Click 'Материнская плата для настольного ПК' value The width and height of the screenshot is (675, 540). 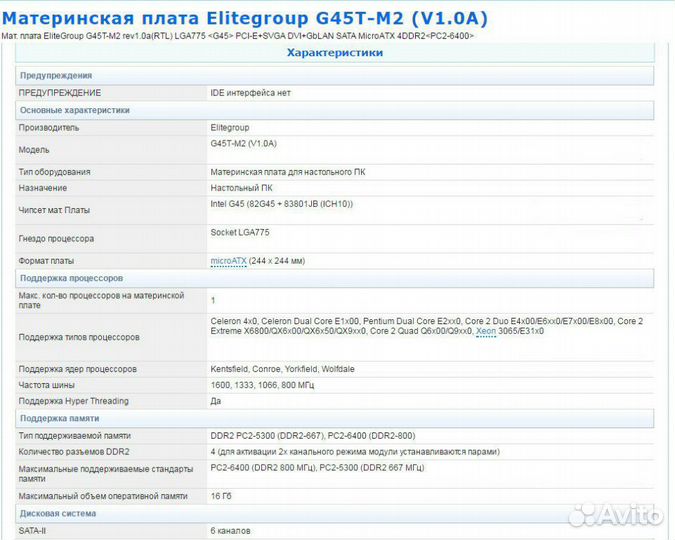288,172
